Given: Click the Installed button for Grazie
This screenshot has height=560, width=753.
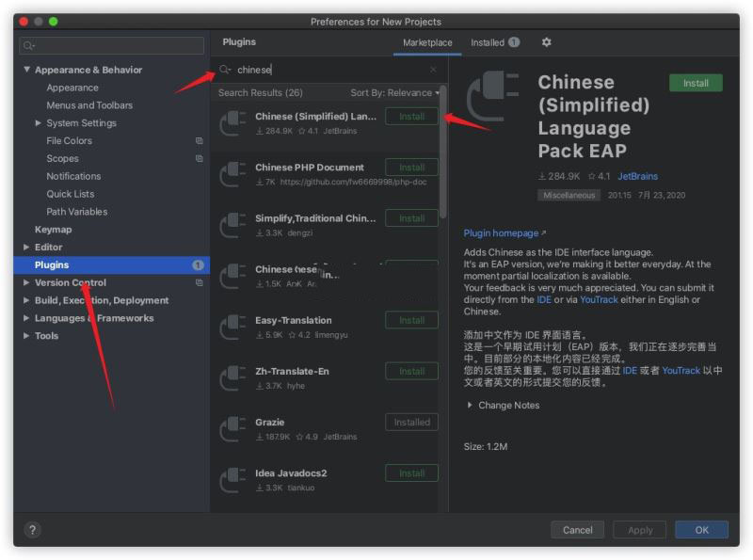Looking at the screenshot, I should coord(411,423).
